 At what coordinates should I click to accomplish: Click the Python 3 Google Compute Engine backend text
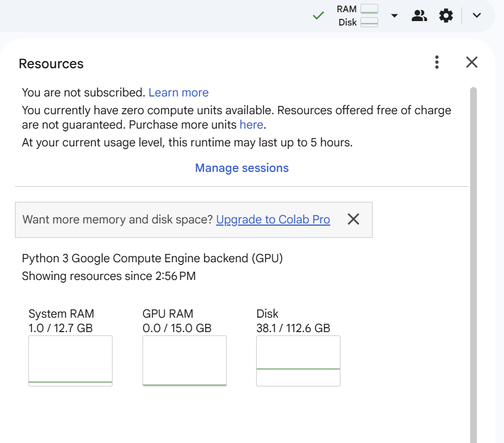click(x=152, y=258)
